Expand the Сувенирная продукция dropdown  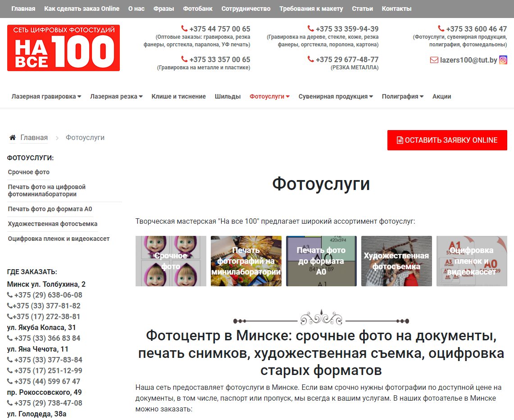click(x=336, y=96)
